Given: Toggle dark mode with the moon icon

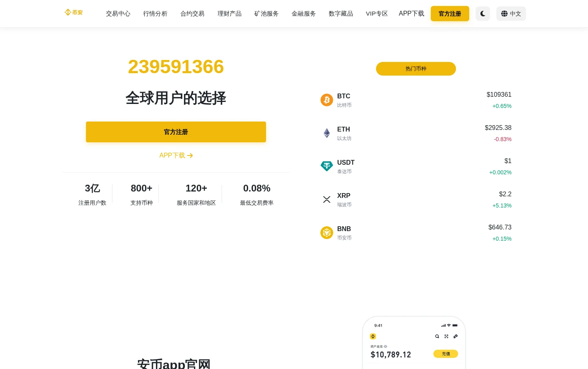Looking at the screenshot, I should click(483, 14).
